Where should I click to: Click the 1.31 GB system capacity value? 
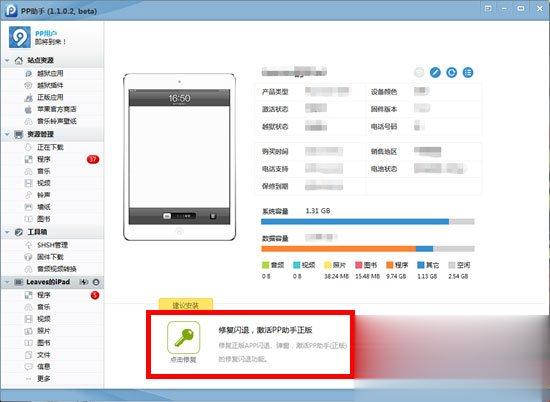pyautogui.click(x=318, y=211)
